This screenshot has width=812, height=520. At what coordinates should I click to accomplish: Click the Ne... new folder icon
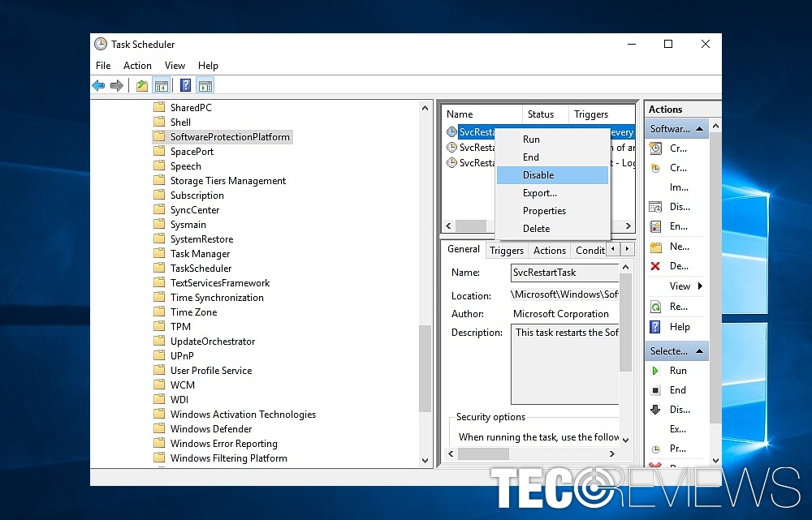point(655,247)
